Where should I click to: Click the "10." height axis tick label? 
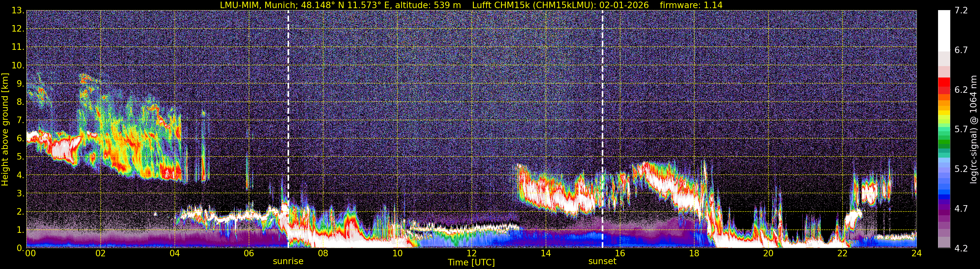coord(18,65)
